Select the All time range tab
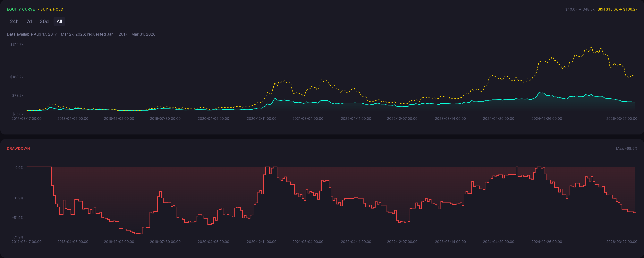644x258 pixels. point(59,21)
